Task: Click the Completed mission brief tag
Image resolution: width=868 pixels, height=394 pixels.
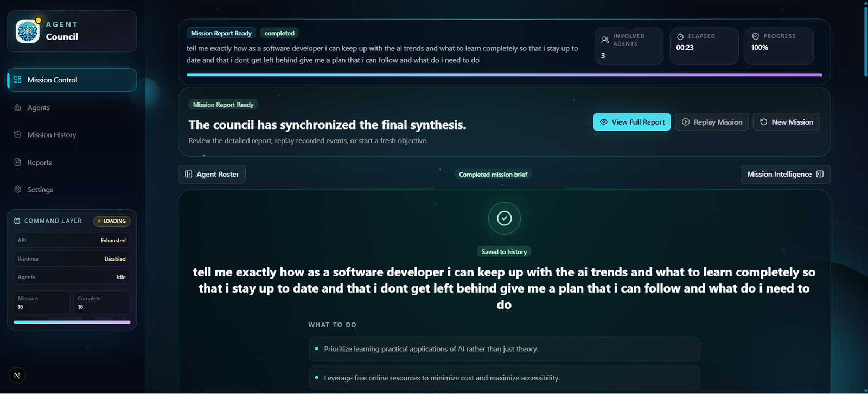Action: pos(493,175)
